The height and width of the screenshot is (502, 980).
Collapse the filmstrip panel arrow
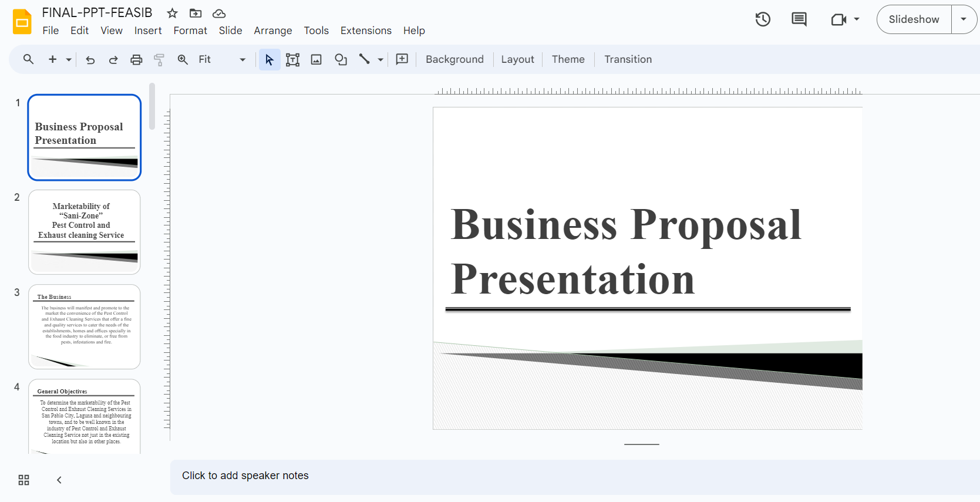[59, 480]
